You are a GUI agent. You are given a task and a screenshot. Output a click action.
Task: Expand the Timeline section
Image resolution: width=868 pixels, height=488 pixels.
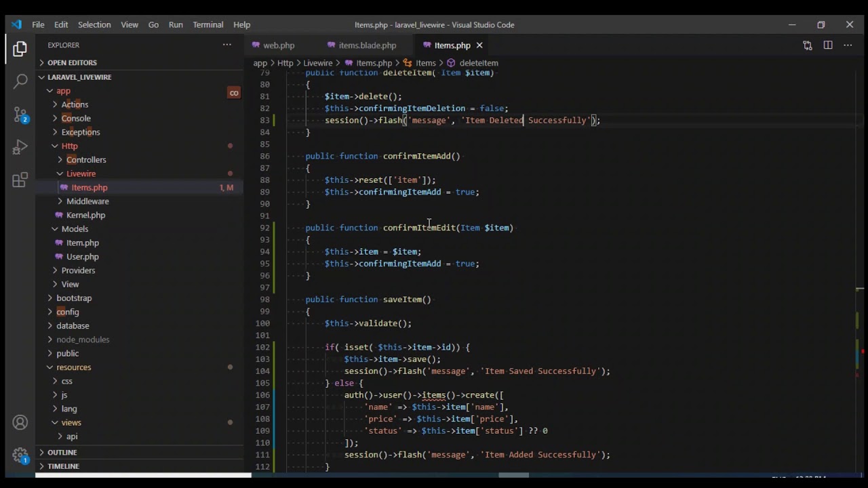(x=63, y=466)
